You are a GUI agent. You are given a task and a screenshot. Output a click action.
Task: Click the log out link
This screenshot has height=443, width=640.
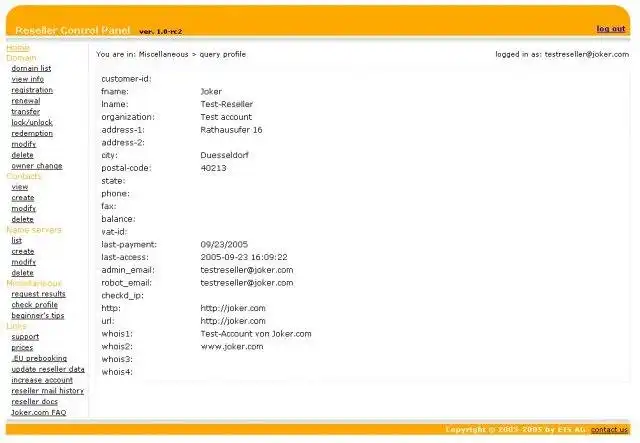pyautogui.click(x=611, y=29)
